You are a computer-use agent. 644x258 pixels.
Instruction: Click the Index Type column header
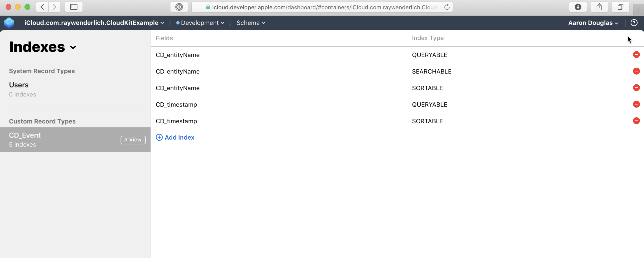pos(428,38)
